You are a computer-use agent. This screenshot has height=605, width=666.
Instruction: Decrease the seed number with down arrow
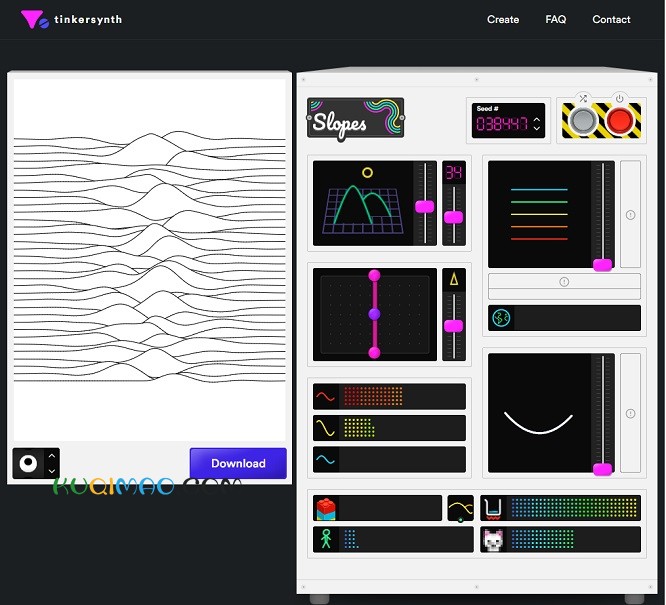[537, 130]
